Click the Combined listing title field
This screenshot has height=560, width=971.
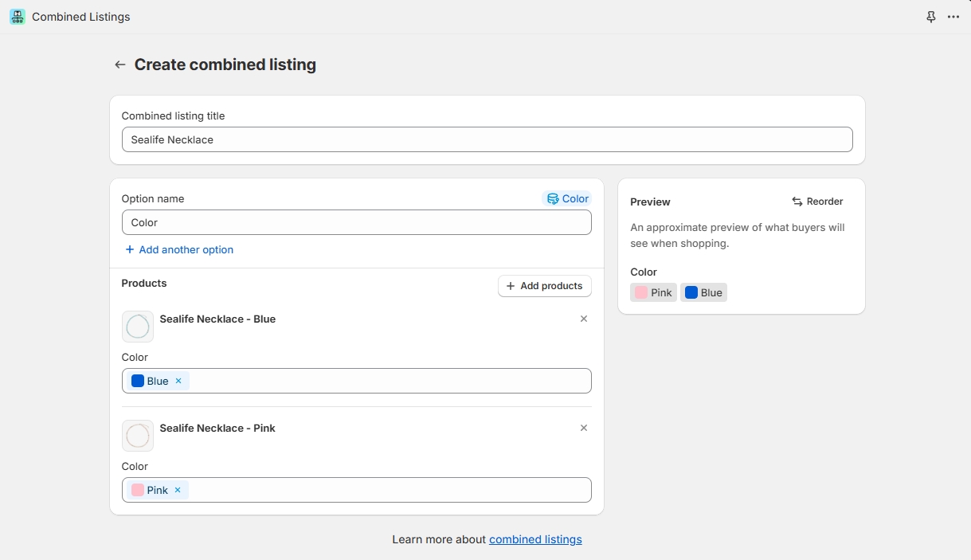click(x=487, y=139)
